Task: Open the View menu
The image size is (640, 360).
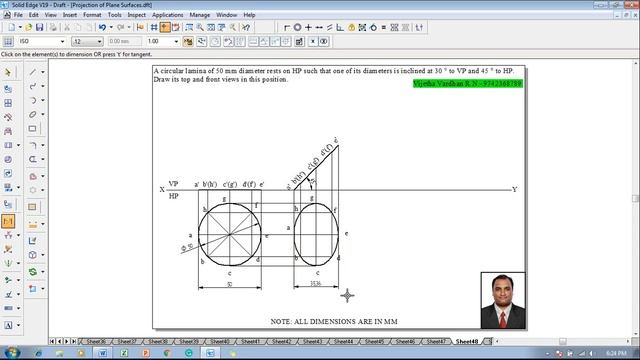Action: [x=51, y=15]
